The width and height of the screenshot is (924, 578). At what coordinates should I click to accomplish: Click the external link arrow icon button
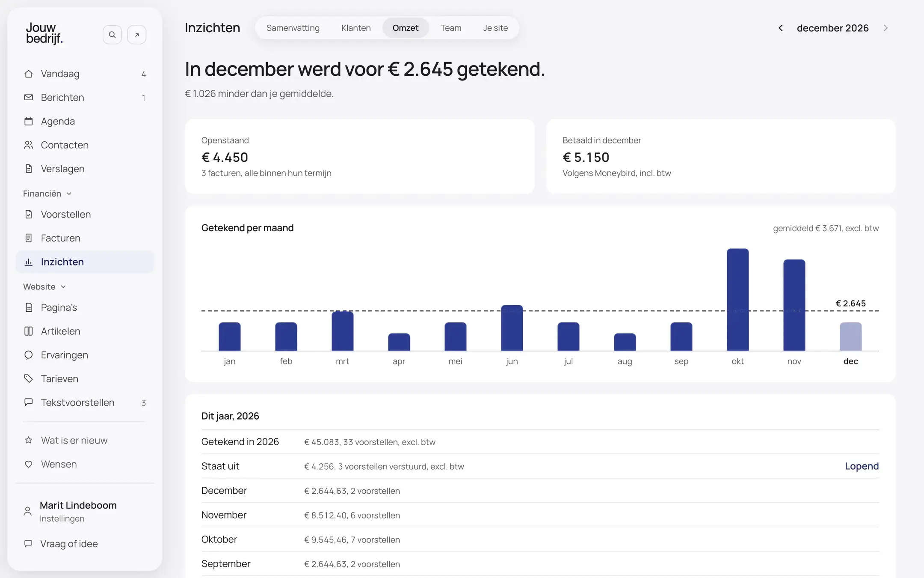(137, 35)
